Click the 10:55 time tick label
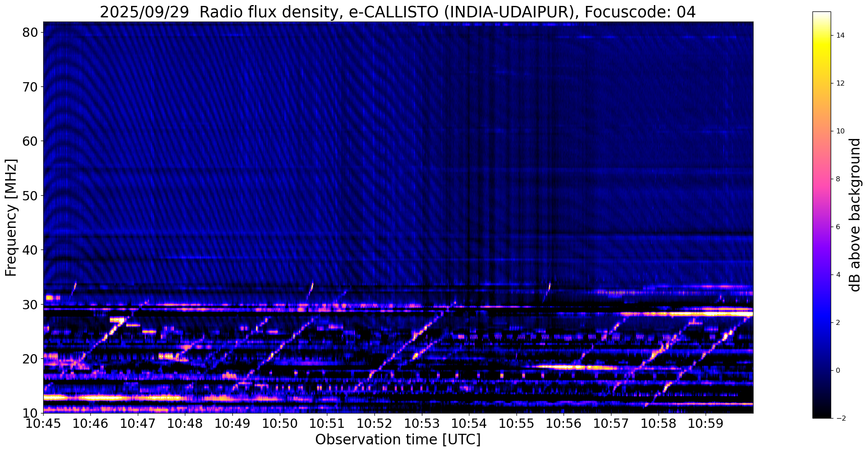Screen dimensions: 868x452 coord(516,424)
